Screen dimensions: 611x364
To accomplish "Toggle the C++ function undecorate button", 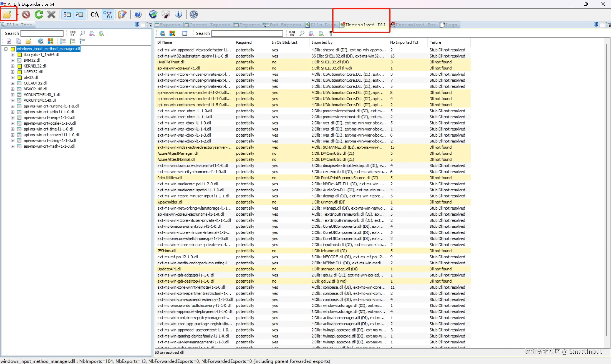I will pyautogui.click(x=108, y=15).
